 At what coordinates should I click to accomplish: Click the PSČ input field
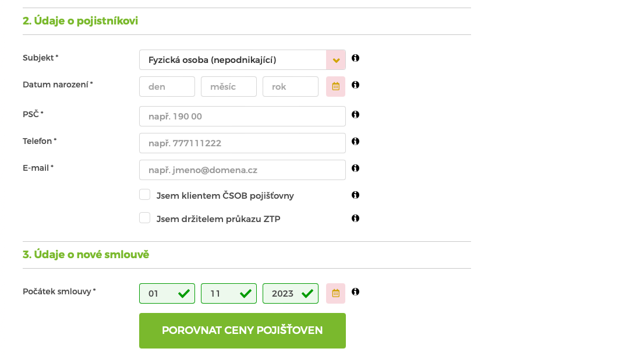pos(242,117)
